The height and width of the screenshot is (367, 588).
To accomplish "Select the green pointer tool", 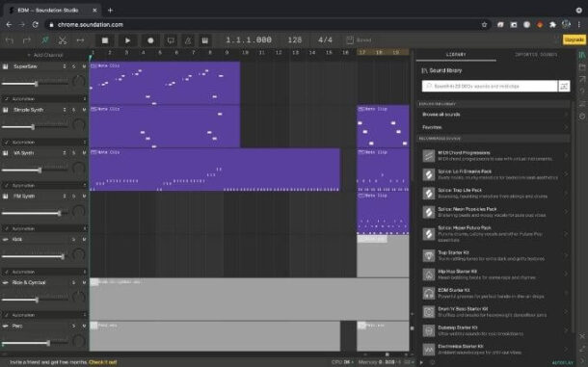I will coord(45,40).
